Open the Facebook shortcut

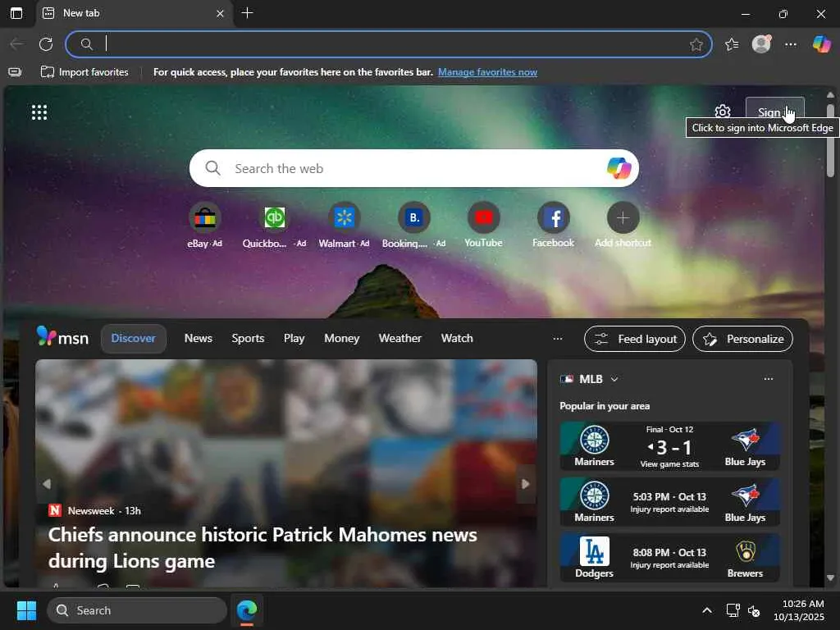553,226
